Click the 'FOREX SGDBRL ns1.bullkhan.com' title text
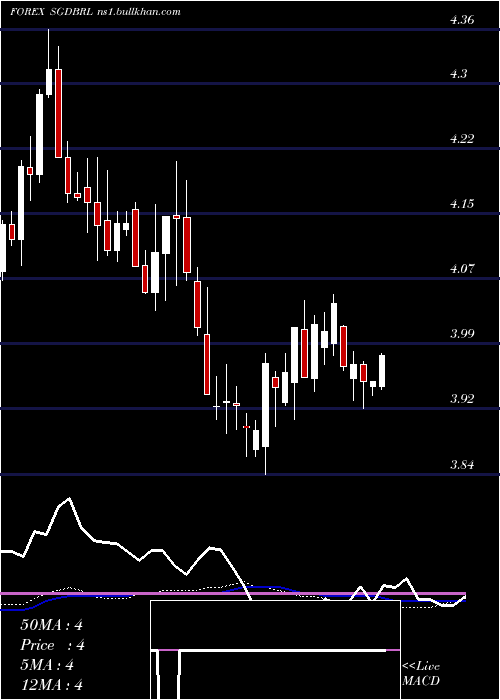The height and width of the screenshot is (700, 500). pos(96,12)
